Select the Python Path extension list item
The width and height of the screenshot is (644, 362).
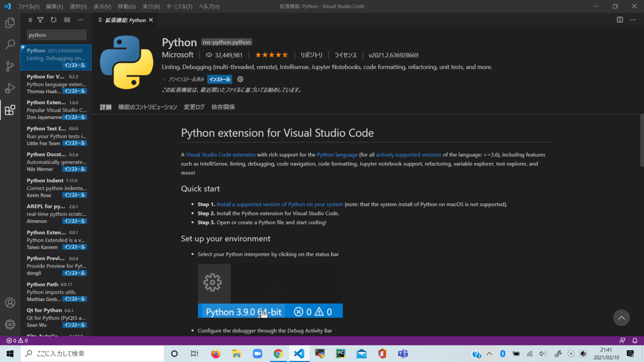56,292
